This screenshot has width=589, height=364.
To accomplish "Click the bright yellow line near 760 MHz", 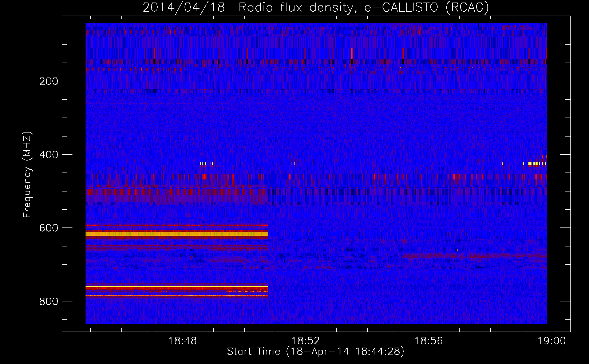I will pos(177,287).
